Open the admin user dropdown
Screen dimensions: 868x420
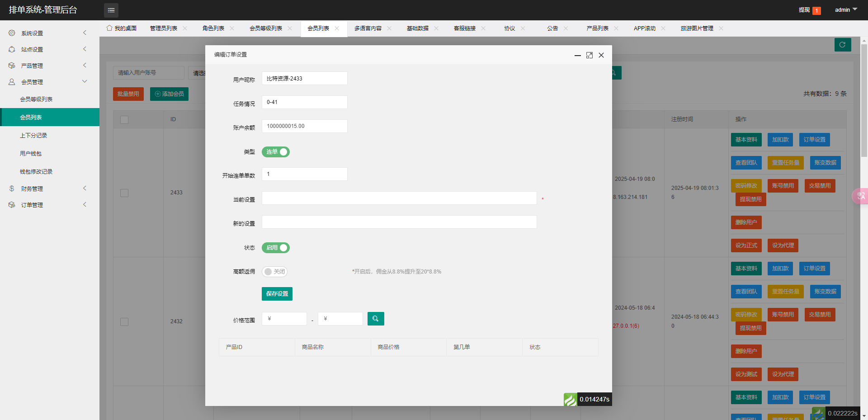click(x=845, y=10)
